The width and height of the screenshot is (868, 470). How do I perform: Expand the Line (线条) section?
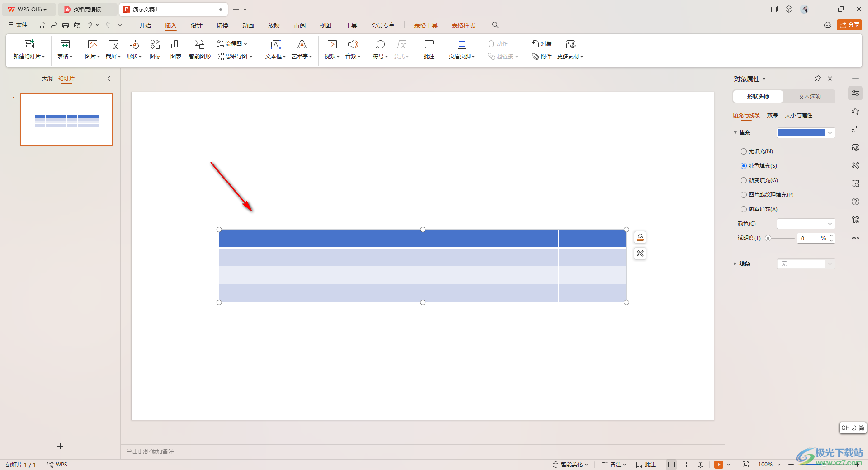[735, 264]
